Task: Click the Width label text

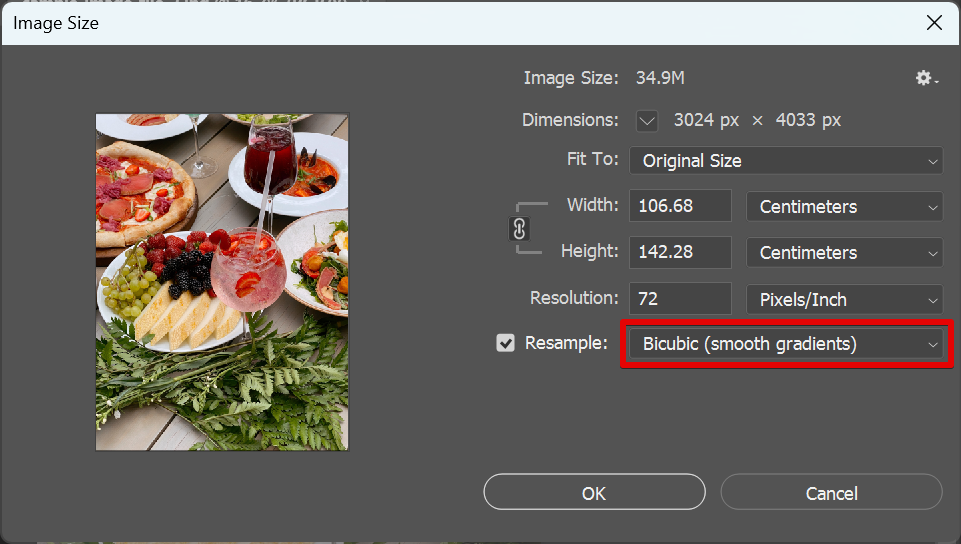Action: click(592, 206)
